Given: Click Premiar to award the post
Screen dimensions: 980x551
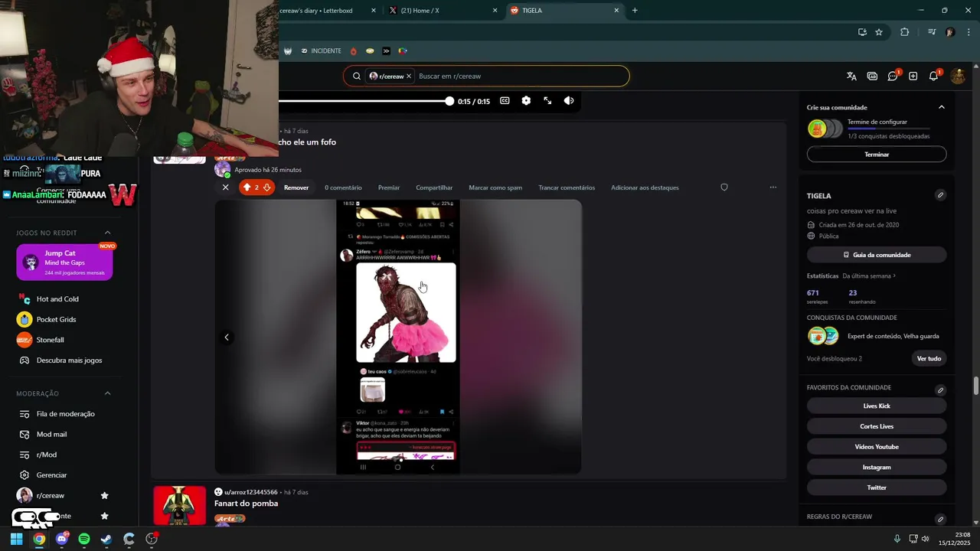Looking at the screenshot, I should 389,187.
